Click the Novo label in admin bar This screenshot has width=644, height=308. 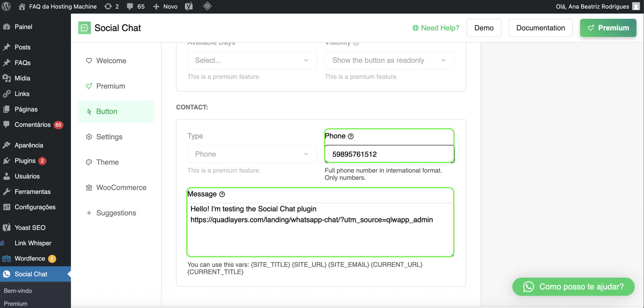(x=170, y=7)
